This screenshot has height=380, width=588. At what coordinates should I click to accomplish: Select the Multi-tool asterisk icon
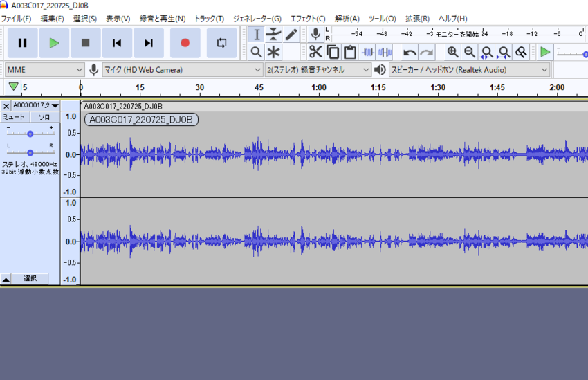[274, 52]
